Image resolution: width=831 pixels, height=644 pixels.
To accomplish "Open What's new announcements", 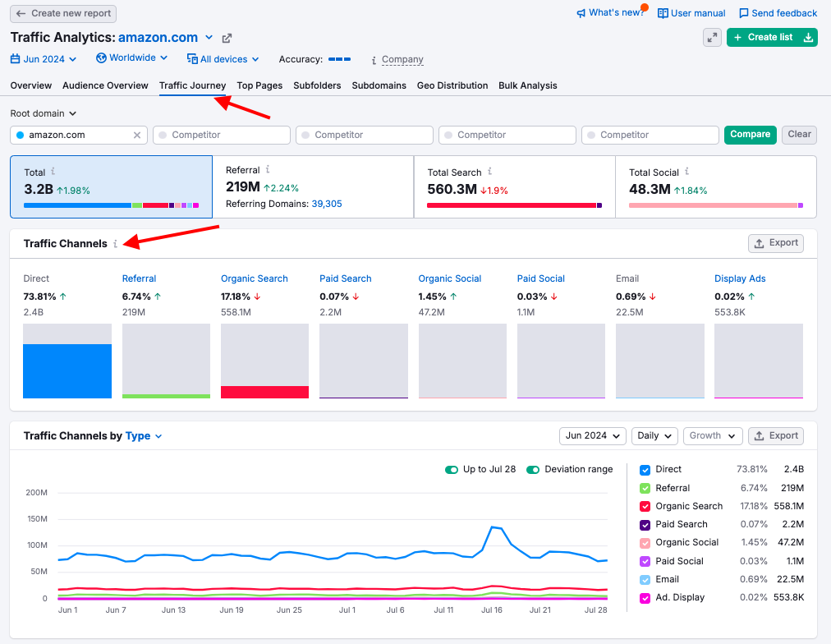I will (610, 13).
